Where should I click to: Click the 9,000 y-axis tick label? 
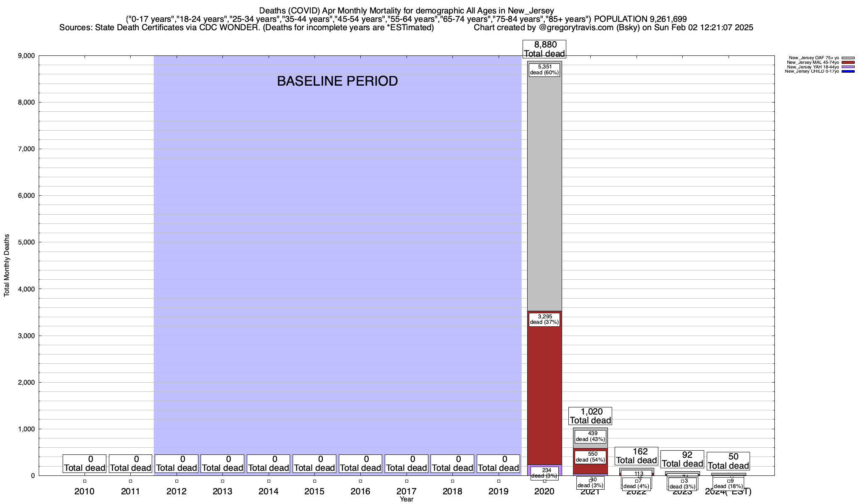[x=27, y=56]
